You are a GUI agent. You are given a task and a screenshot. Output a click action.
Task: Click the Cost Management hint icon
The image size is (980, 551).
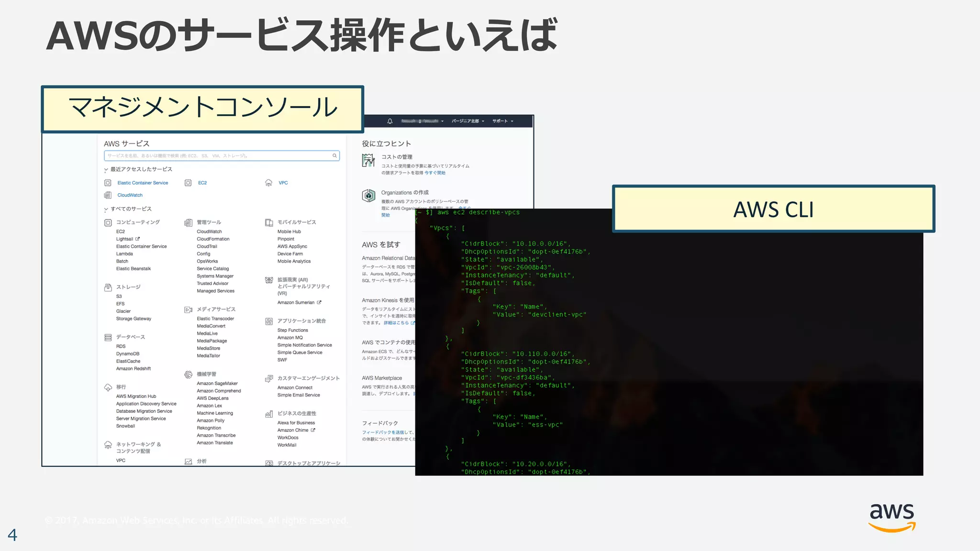tap(368, 160)
